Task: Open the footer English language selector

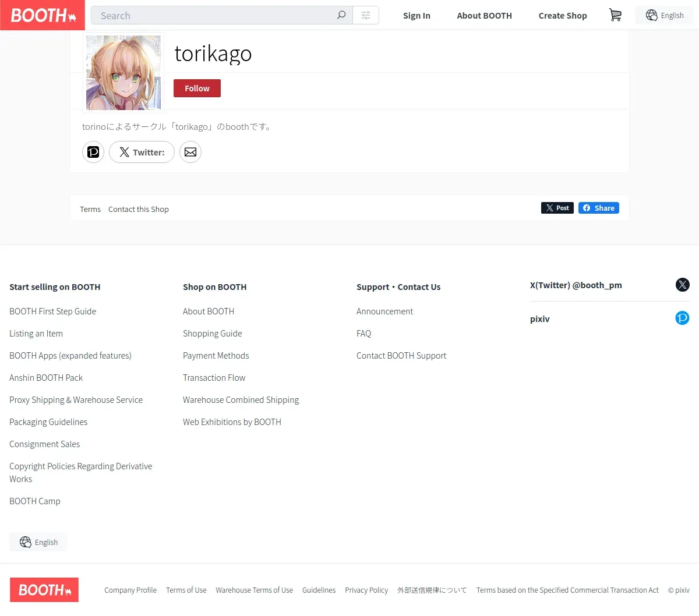Action: [38, 542]
